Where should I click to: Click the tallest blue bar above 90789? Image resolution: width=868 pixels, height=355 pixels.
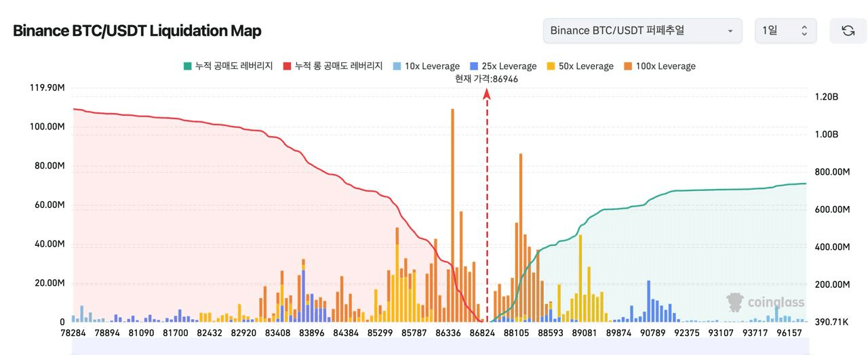click(x=648, y=301)
